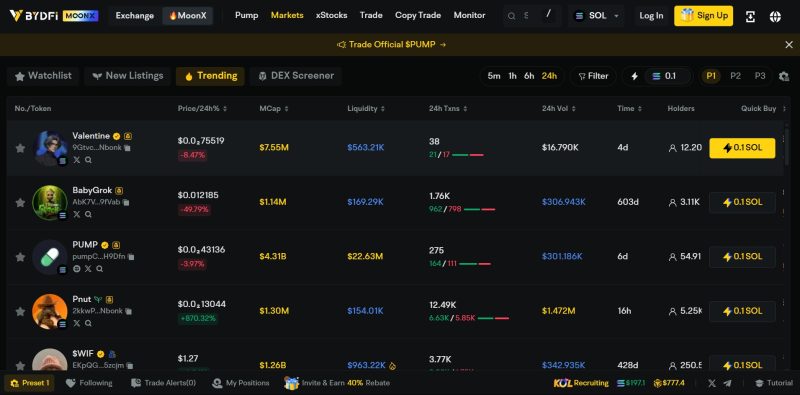
Task: Open the Copy Trade menu item
Action: pyautogui.click(x=418, y=15)
